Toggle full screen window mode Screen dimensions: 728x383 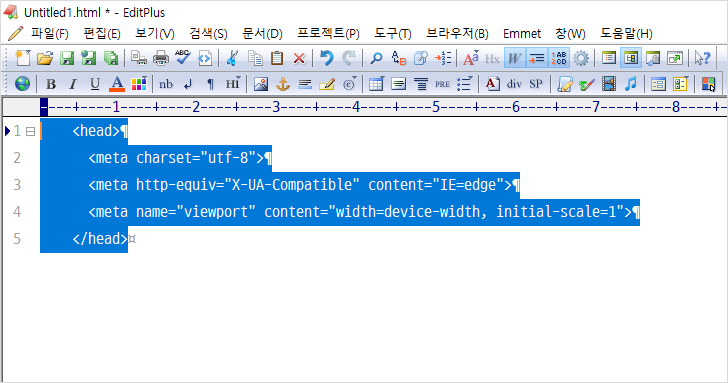[x=675, y=58]
